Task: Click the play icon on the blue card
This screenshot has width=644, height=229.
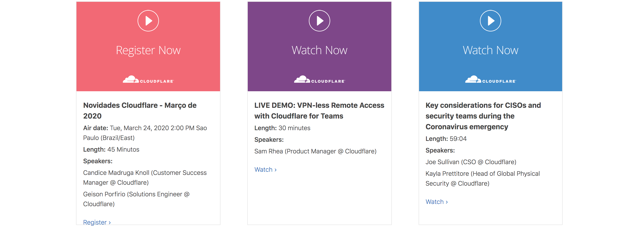Action: click(490, 21)
